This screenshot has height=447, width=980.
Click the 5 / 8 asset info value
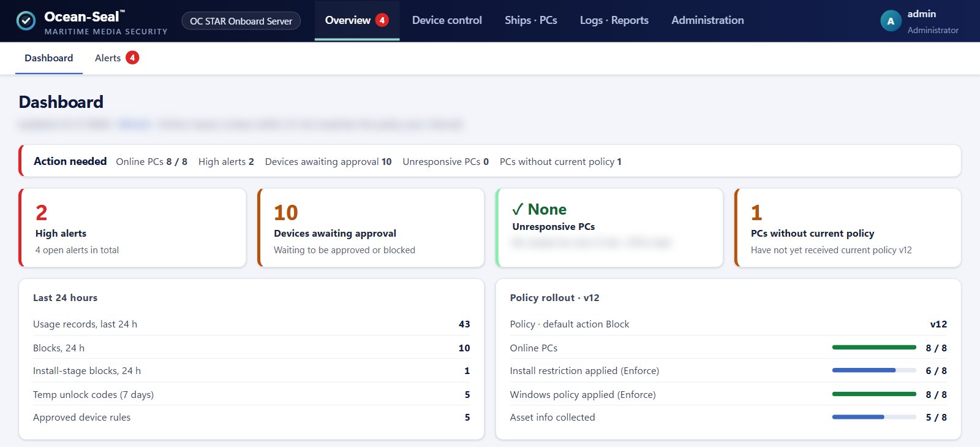(936, 418)
